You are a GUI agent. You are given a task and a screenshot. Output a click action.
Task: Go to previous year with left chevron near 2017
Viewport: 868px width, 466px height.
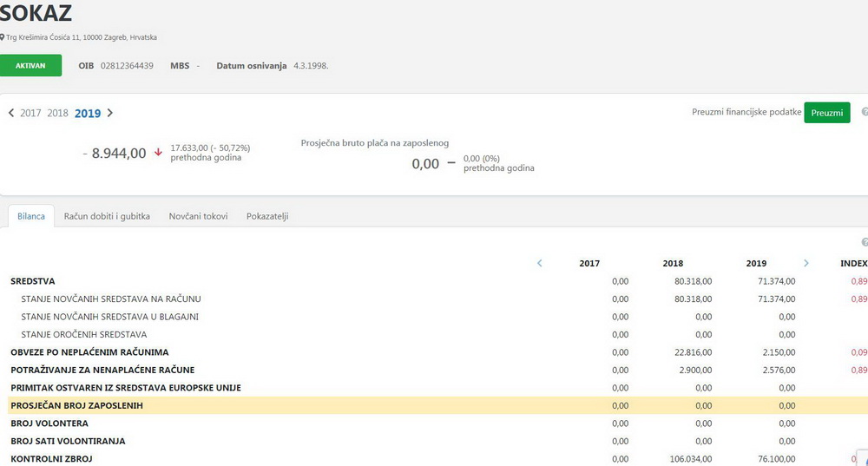tap(11, 113)
